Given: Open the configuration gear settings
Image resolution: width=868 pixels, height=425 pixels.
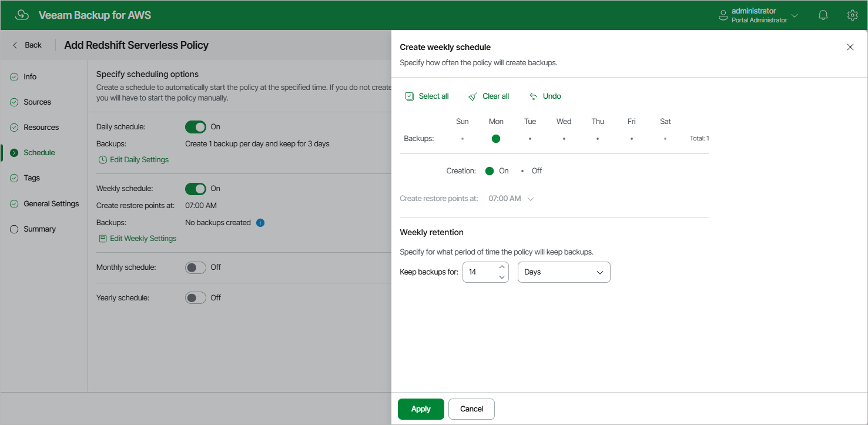Looking at the screenshot, I should [852, 15].
